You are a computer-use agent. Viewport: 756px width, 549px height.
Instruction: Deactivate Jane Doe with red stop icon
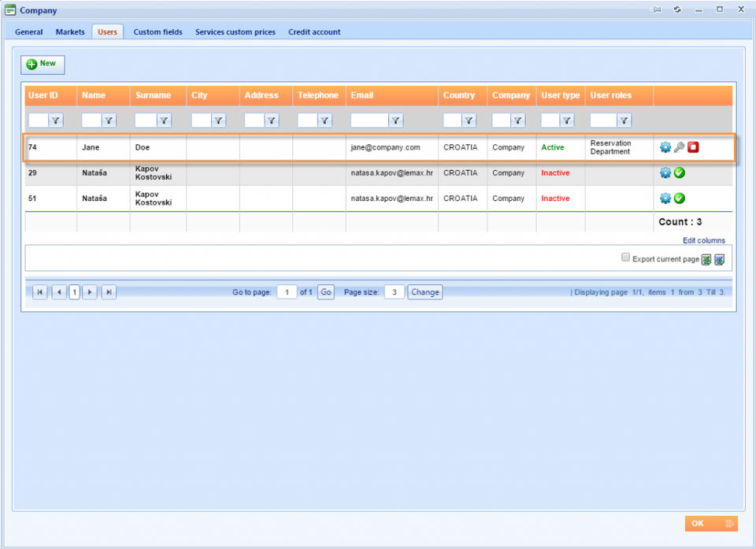693,147
